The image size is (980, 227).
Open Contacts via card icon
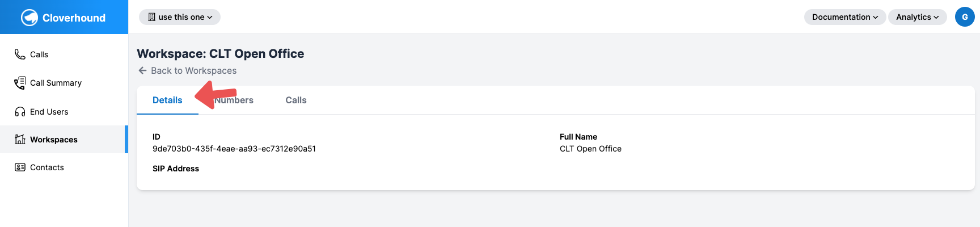(20, 167)
